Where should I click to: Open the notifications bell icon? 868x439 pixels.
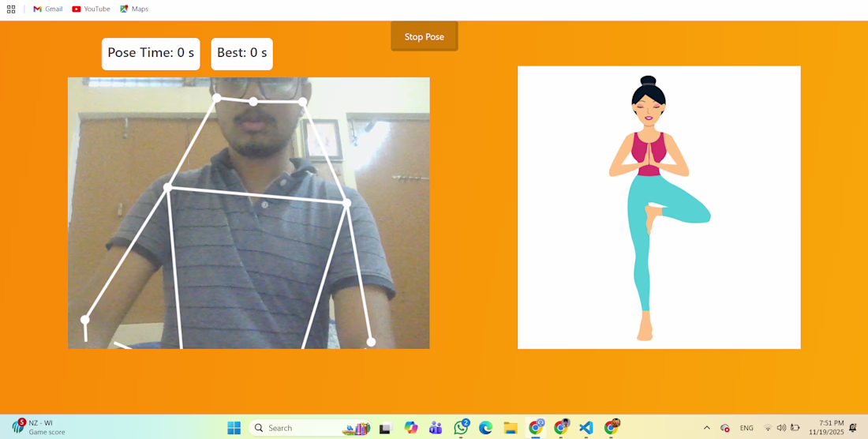click(853, 427)
